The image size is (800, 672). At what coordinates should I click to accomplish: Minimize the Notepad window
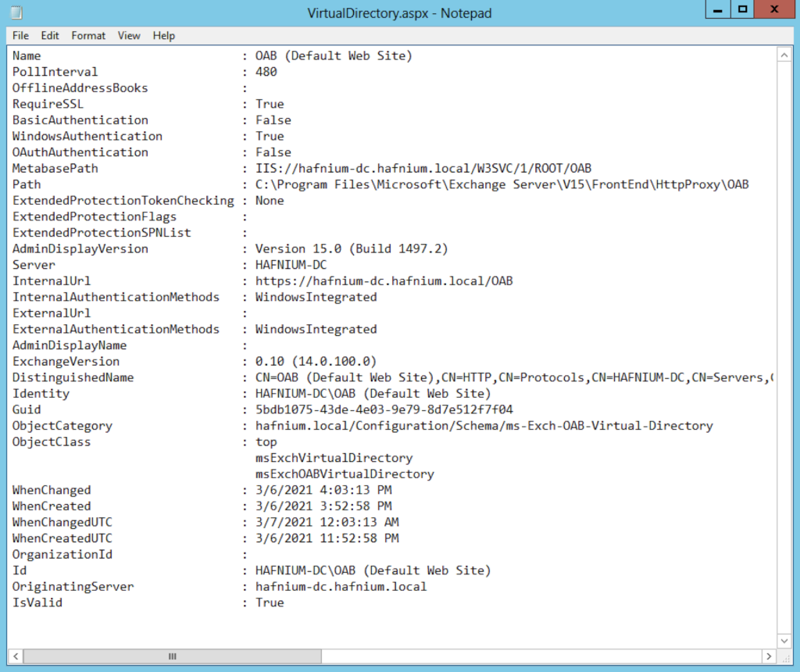coord(718,9)
